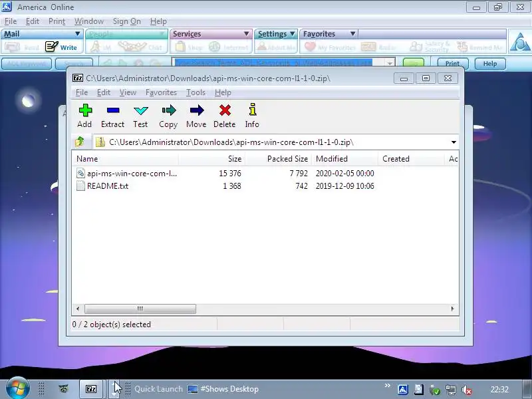Go up one folder level in 7-Zip
This screenshot has height=399, width=532.
[x=80, y=142]
